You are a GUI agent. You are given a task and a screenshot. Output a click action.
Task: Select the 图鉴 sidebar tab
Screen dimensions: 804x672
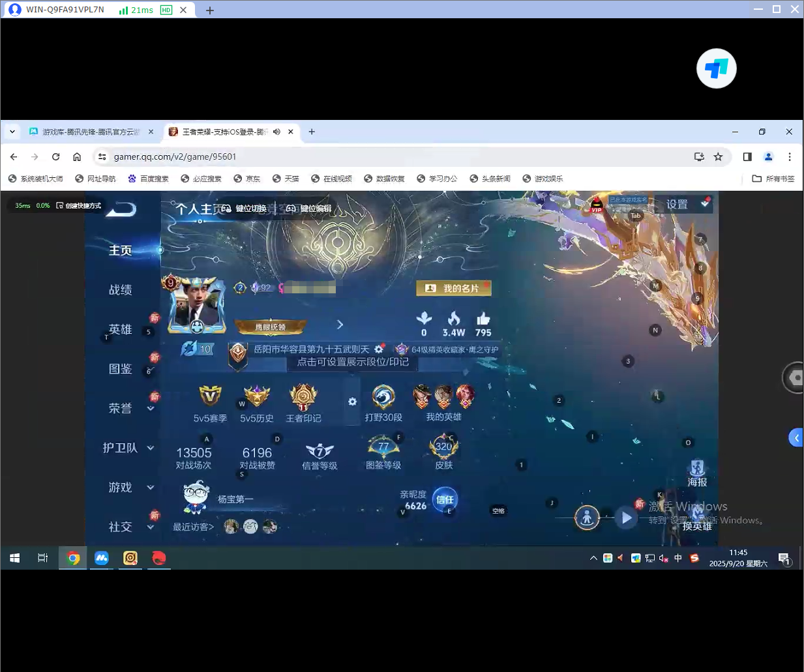(121, 369)
